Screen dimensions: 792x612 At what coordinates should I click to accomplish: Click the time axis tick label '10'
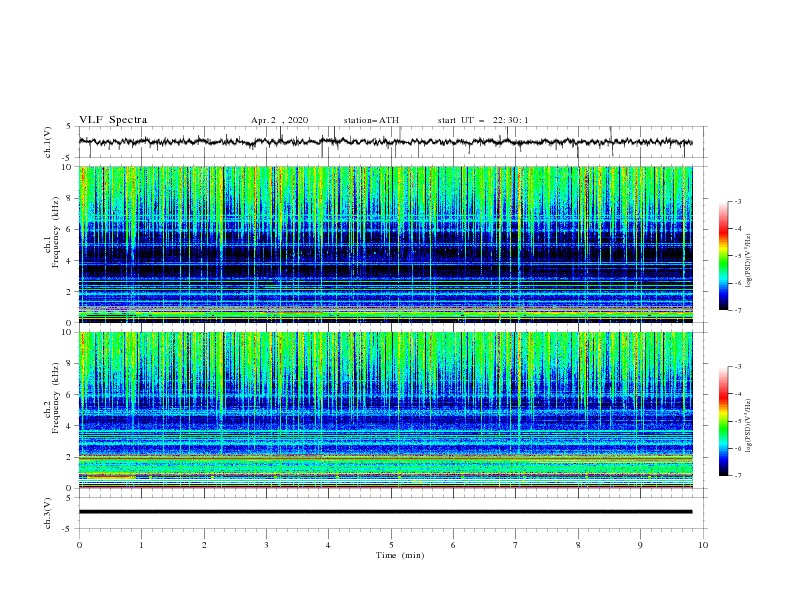[703, 545]
